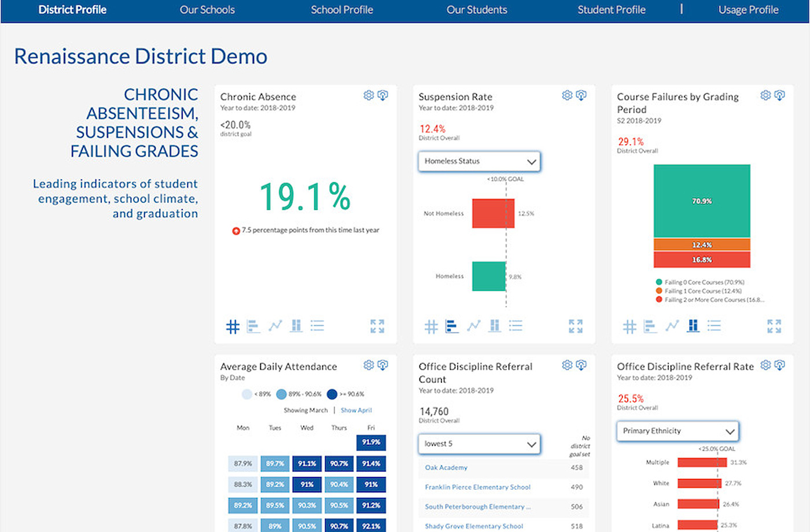The image size is (810, 532).
Task: Select bar chart view on Course Failures card
Action: pos(650,326)
